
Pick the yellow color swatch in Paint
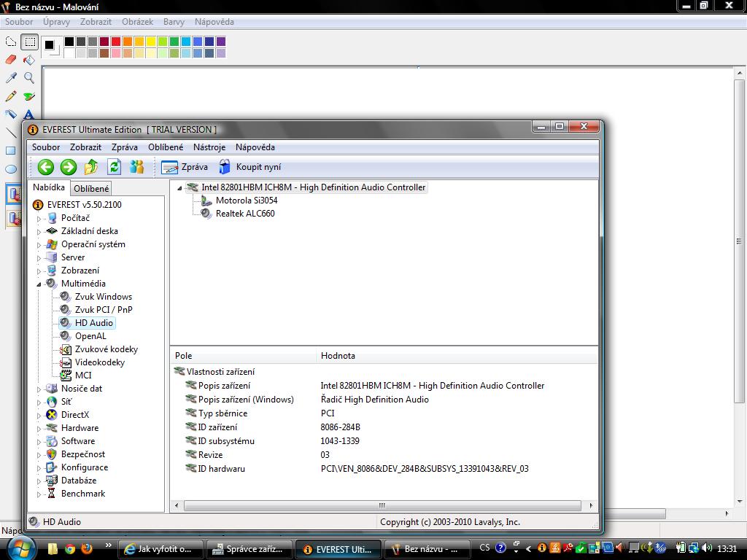point(151,42)
